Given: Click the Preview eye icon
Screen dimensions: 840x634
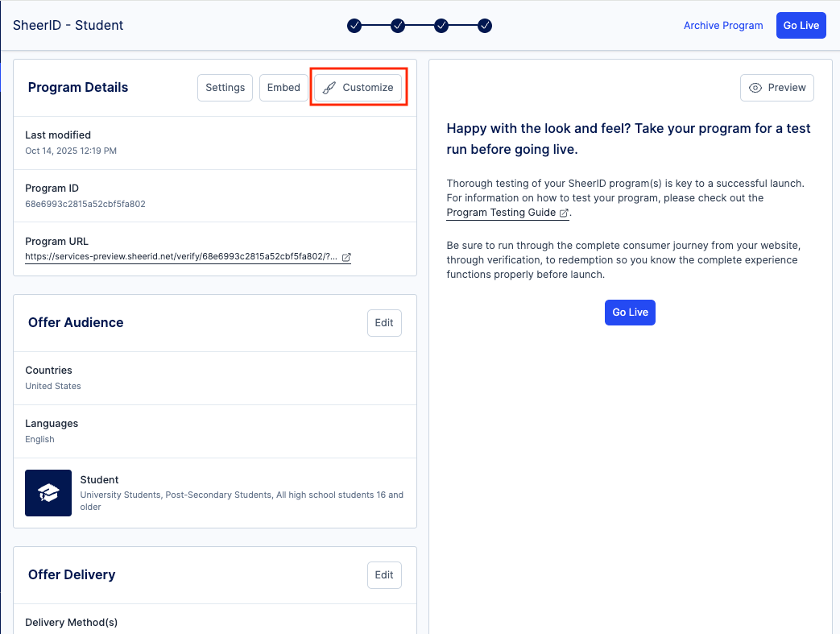Looking at the screenshot, I should pos(755,87).
